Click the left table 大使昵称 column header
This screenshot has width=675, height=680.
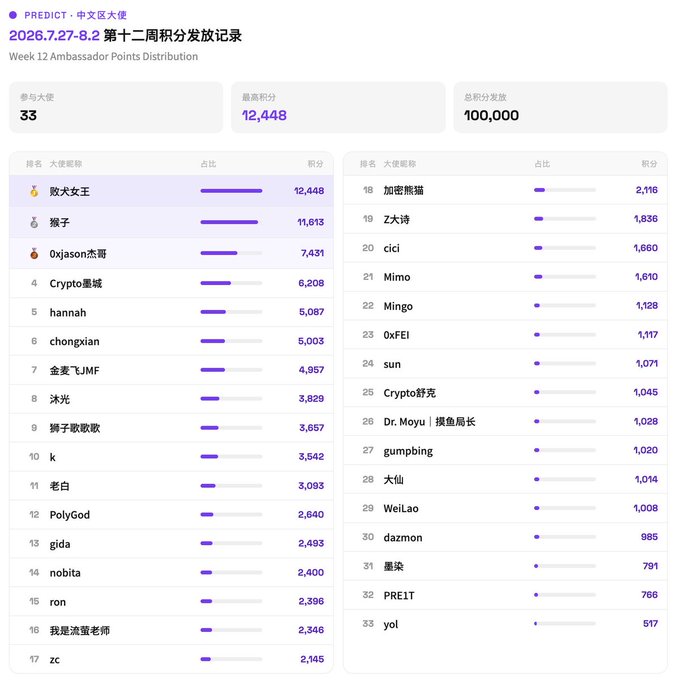(x=66, y=164)
